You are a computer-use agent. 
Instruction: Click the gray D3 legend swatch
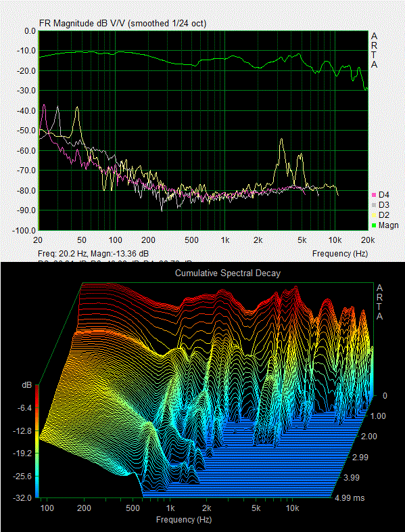coord(374,205)
